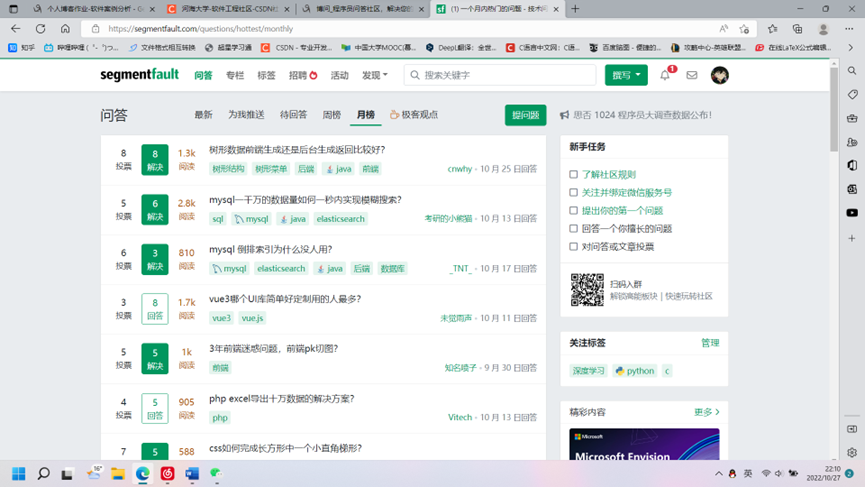
Task: Click the Office icon in the Edge sidebar
Action: coord(852,165)
